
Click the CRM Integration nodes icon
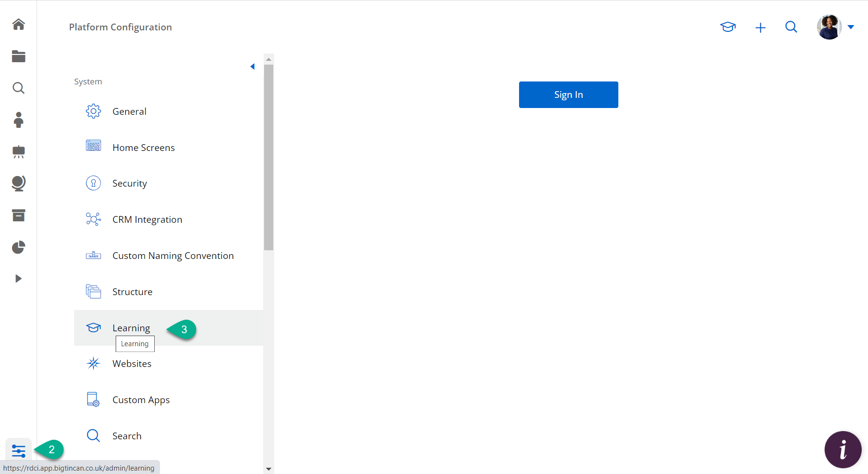(x=93, y=219)
